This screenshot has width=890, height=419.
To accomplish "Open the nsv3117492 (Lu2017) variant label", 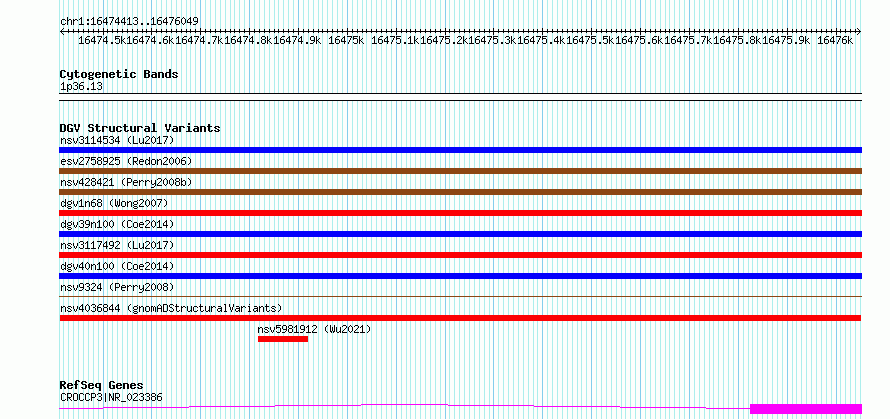I will [117, 245].
